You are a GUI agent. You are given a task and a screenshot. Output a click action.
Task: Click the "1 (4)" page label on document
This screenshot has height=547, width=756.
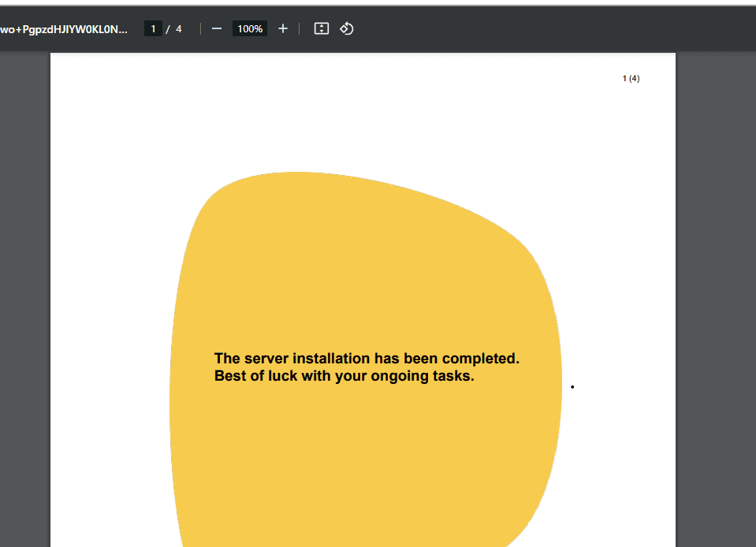pos(631,78)
